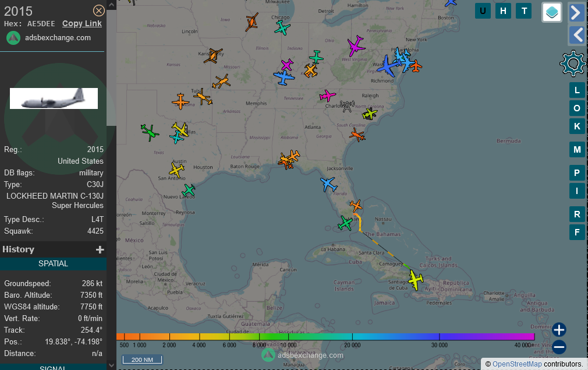Image resolution: width=588 pixels, height=370 pixels.
Task: Select the hex code AE5DEE
Action: (41, 24)
